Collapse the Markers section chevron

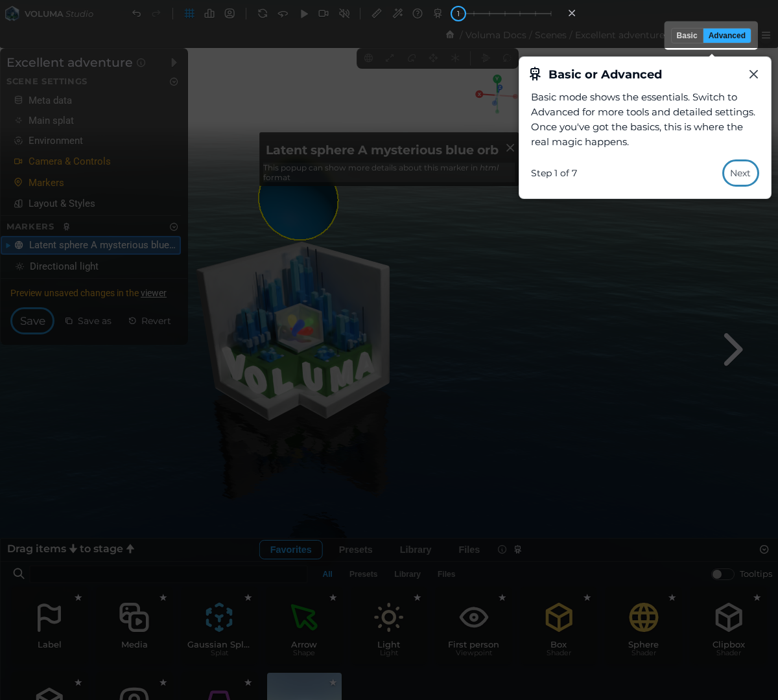[174, 227]
